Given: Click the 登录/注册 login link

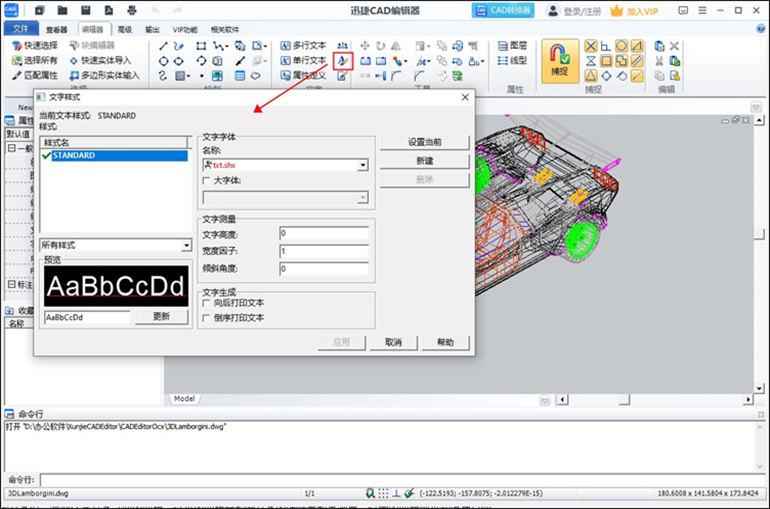Looking at the screenshot, I should (582, 11).
